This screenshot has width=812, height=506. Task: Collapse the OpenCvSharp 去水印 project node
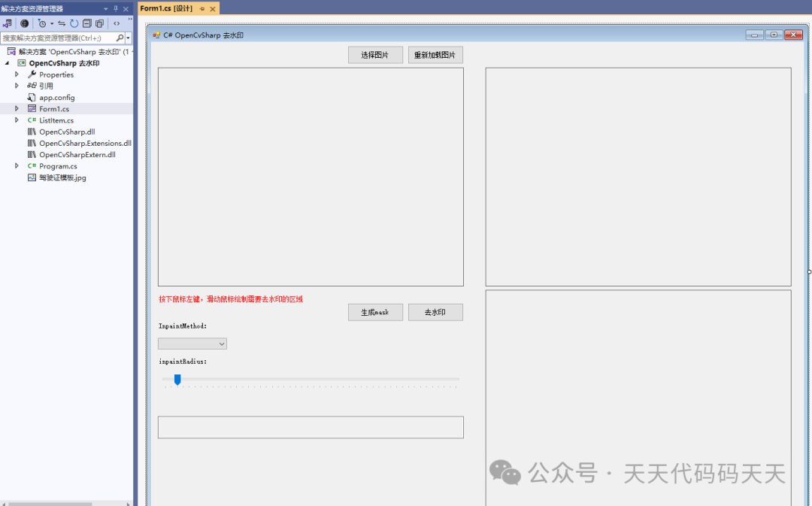pos(8,63)
